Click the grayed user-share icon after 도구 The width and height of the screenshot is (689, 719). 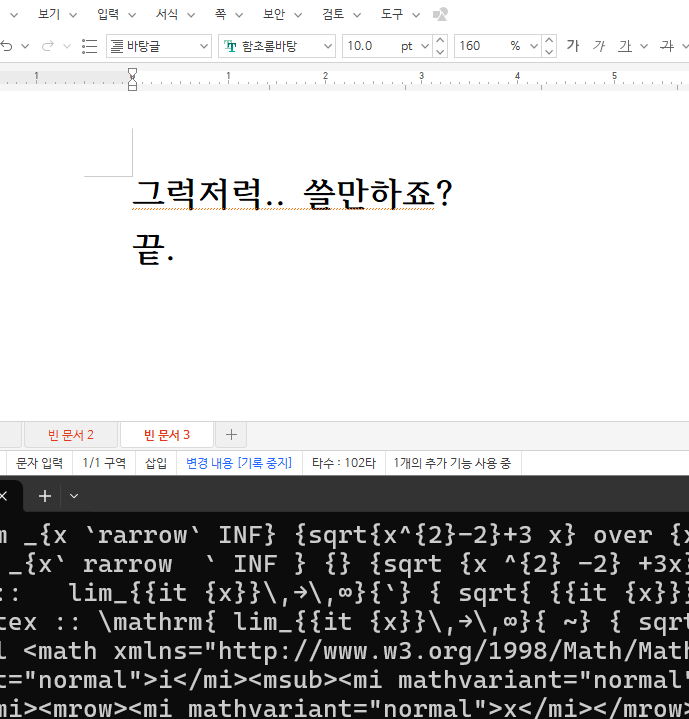pos(440,14)
